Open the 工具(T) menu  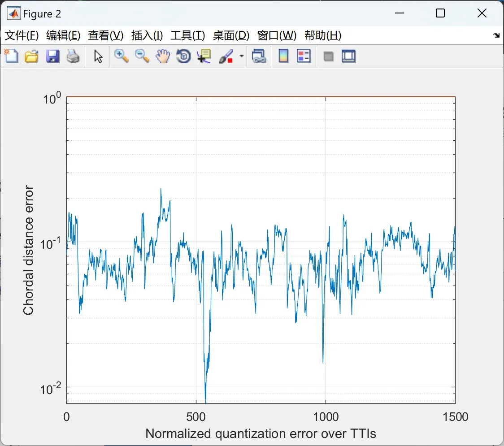pos(188,35)
